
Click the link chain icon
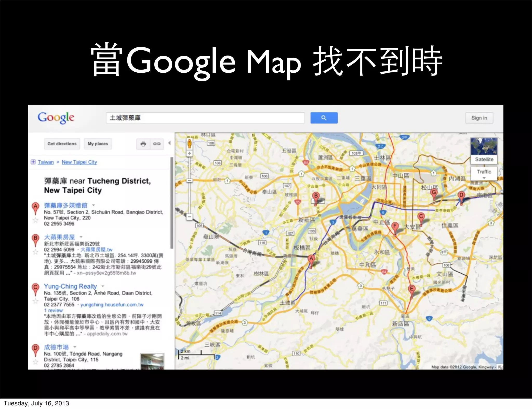click(x=157, y=144)
